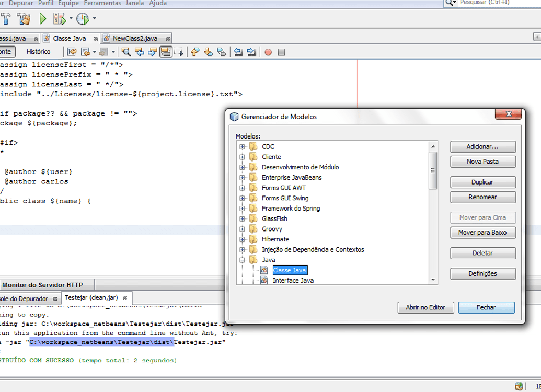This screenshot has height=392, width=541.
Task: Click the Build Project hammer icon
Action: 6,19
